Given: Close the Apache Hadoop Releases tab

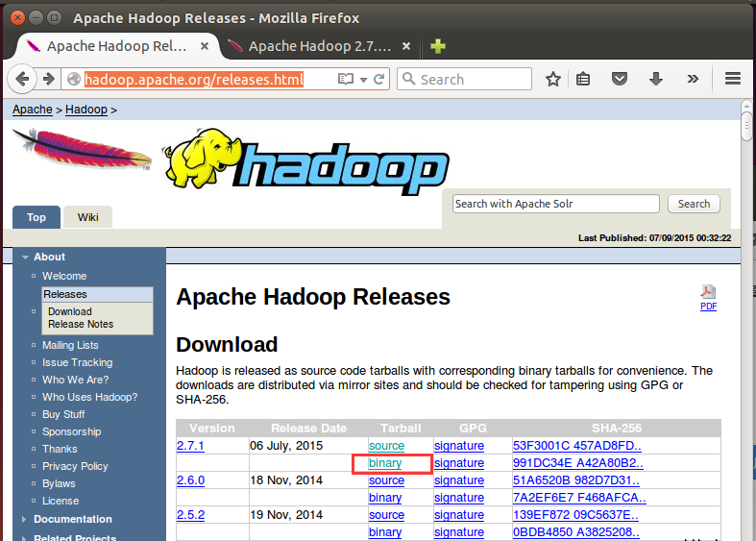Looking at the screenshot, I should pyautogui.click(x=205, y=46).
